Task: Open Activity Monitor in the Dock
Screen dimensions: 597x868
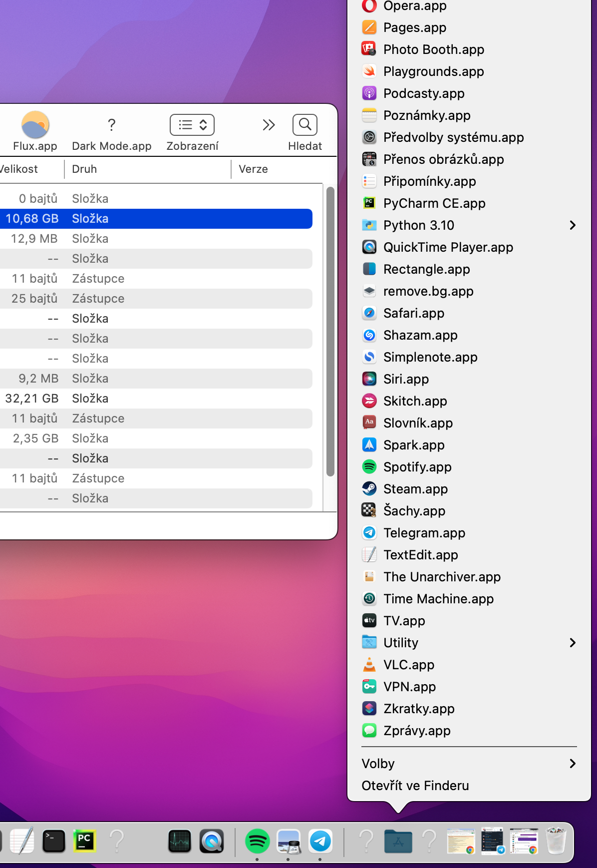Action: [180, 842]
